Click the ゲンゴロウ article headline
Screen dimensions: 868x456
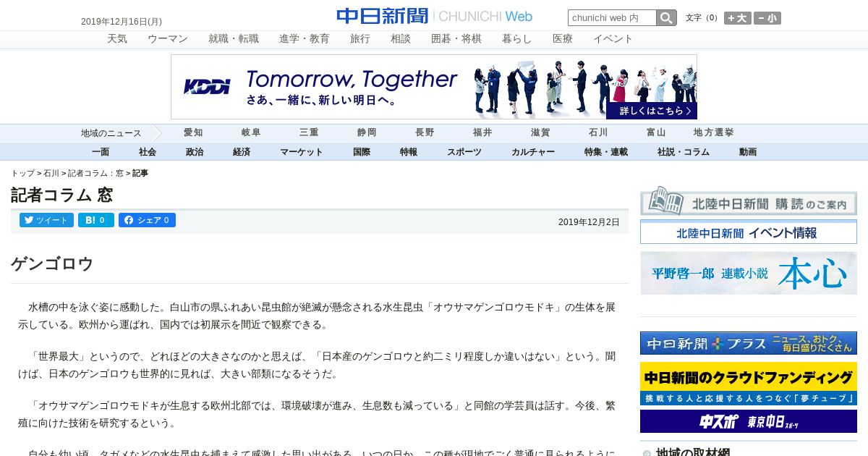(x=52, y=264)
